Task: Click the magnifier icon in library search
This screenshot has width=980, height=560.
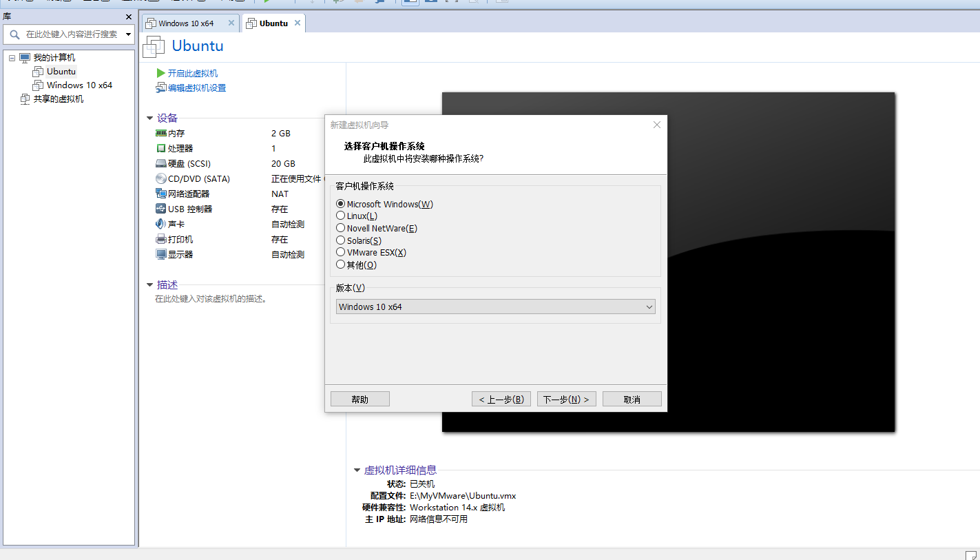Action: (x=14, y=34)
